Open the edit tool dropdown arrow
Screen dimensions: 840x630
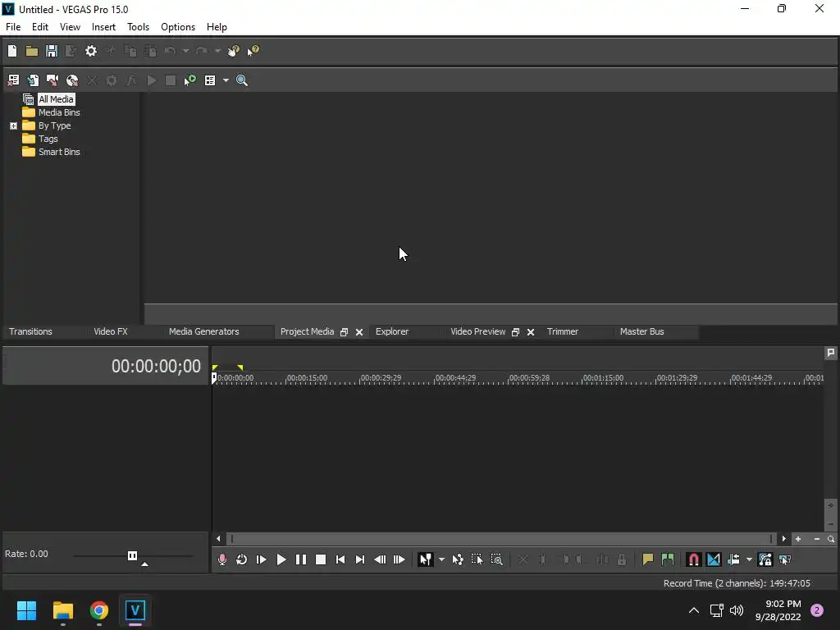(x=441, y=559)
